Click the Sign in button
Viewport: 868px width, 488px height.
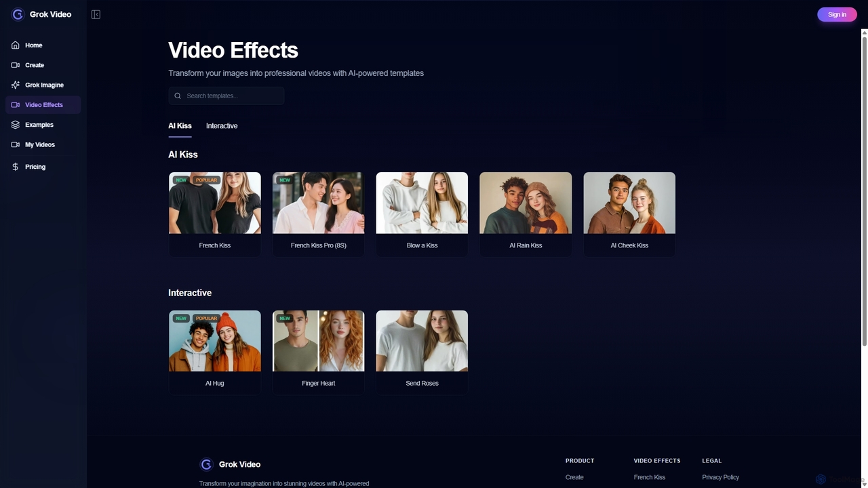[837, 14]
